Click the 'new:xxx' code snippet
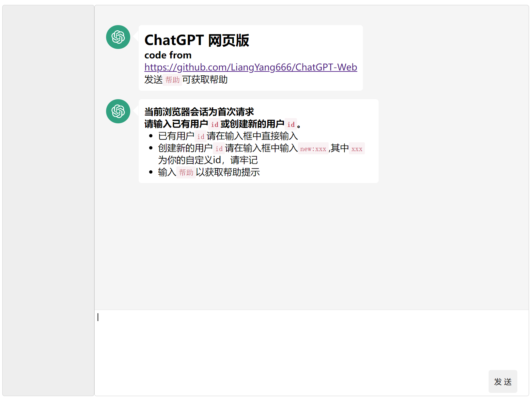532x401 pixels. (313, 149)
